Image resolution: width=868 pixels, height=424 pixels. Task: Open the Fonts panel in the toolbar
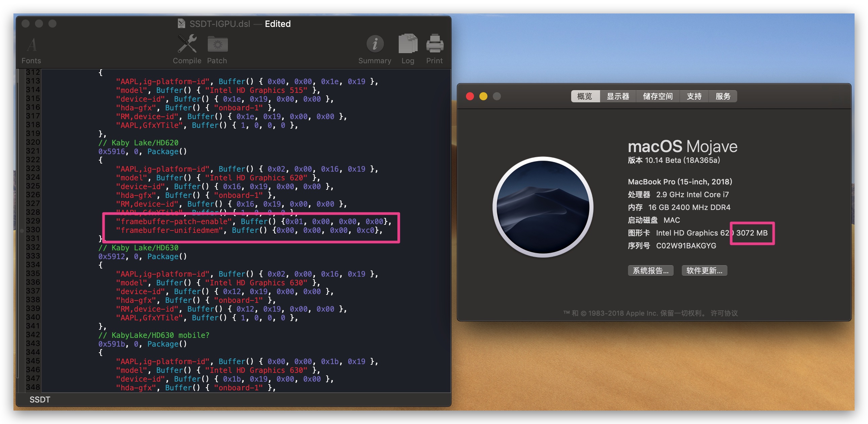31,50
